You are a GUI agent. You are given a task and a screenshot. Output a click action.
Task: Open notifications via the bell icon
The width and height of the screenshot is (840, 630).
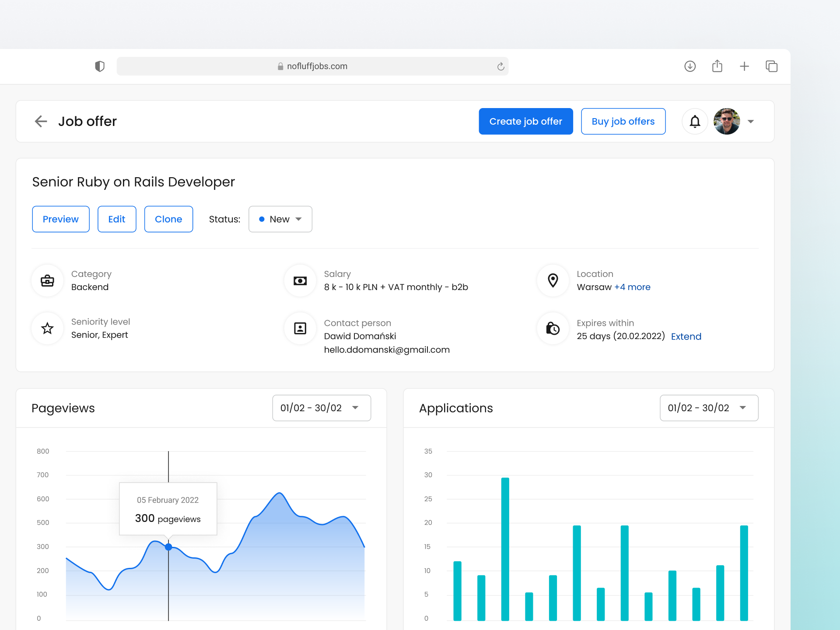[x=695, y=121]
